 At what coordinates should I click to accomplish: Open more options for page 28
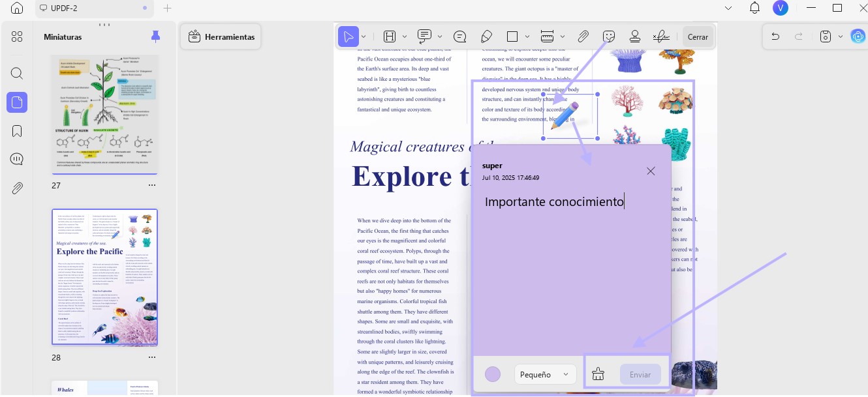tap(152, 357)
